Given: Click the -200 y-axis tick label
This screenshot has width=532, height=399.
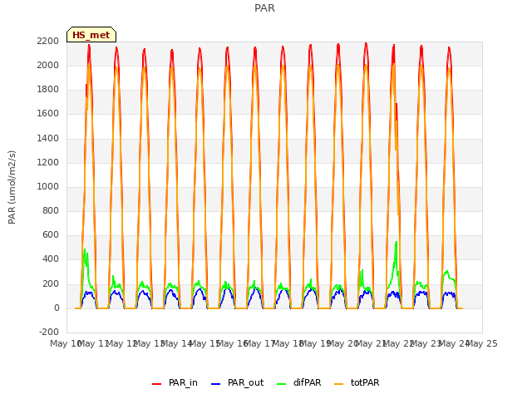Looking at the screenshot, I should pos(49,332).
